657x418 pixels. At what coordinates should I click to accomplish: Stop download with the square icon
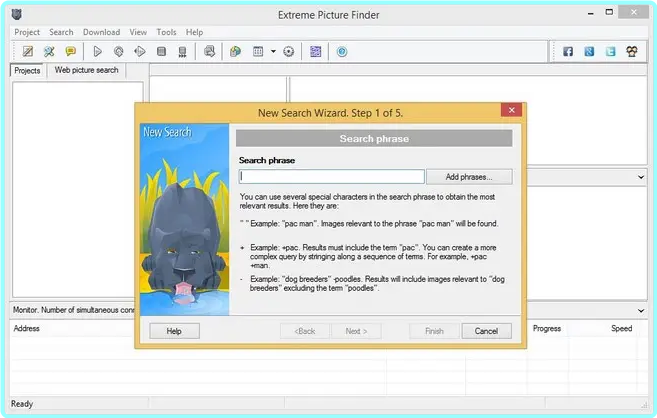(x=161, y=52)
